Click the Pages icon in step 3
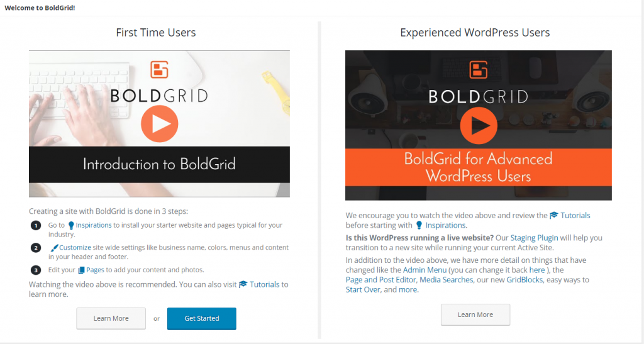This screenshot has height=344, width=644. point(81,270)
